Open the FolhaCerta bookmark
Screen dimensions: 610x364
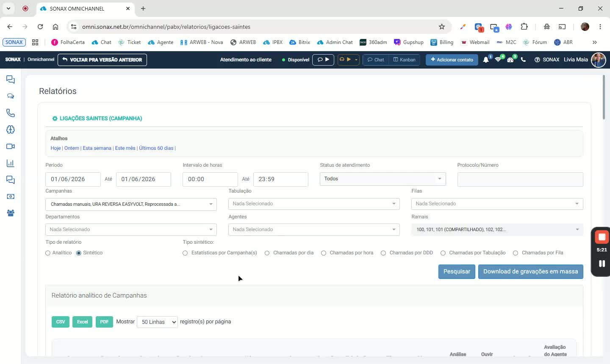[68, 42]
